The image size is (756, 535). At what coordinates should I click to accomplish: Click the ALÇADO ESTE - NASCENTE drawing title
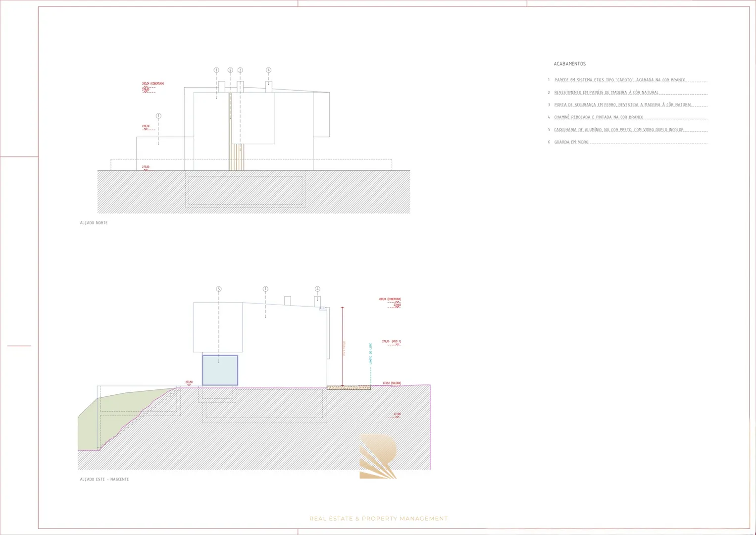coord(104,480)
